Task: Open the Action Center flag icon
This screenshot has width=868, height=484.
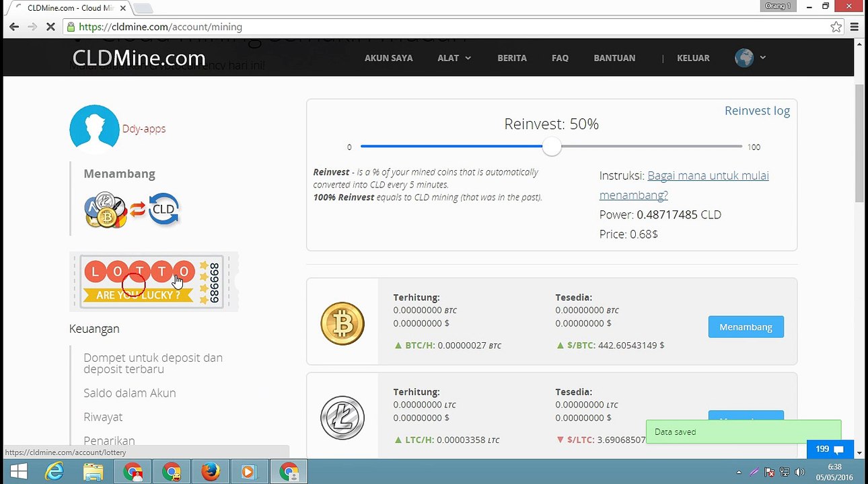Action: 770,472
